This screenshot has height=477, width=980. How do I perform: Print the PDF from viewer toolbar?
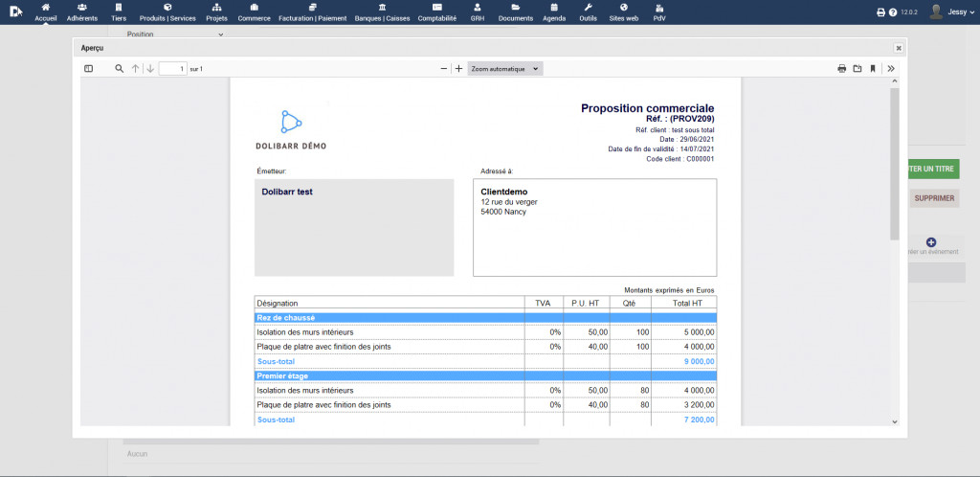pos(842,69)
